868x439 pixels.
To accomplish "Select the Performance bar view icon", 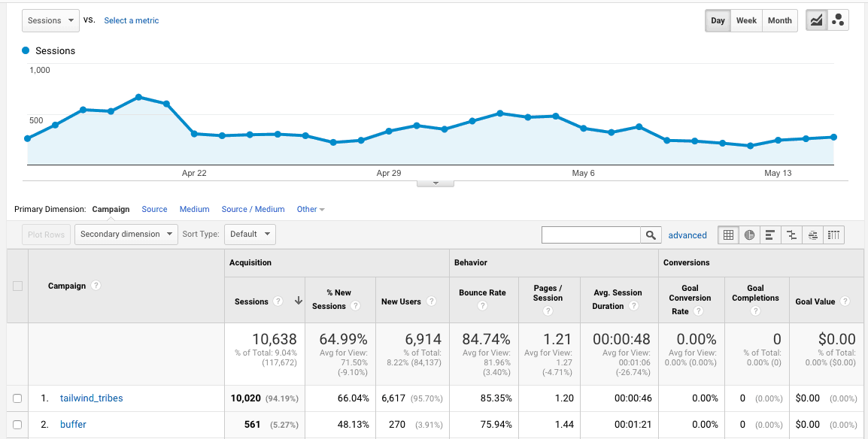I will [x=770, y=235].
